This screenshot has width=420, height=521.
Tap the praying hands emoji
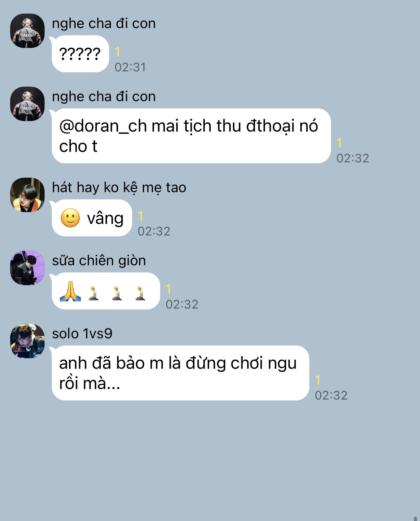70,291
